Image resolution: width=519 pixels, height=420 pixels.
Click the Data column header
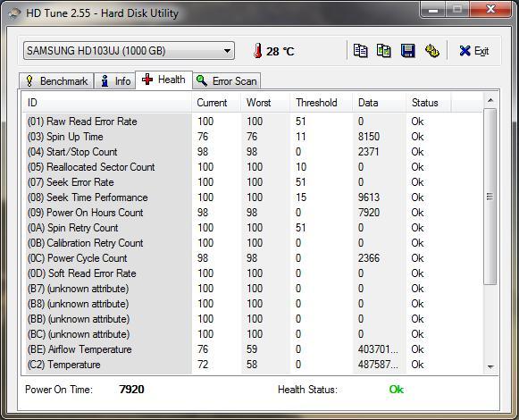tap(380, 103)
